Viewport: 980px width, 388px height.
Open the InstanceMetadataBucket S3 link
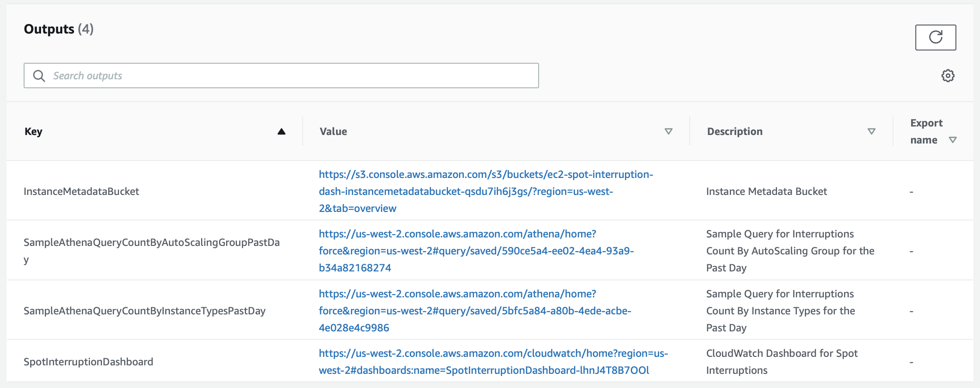click(486, 191)
